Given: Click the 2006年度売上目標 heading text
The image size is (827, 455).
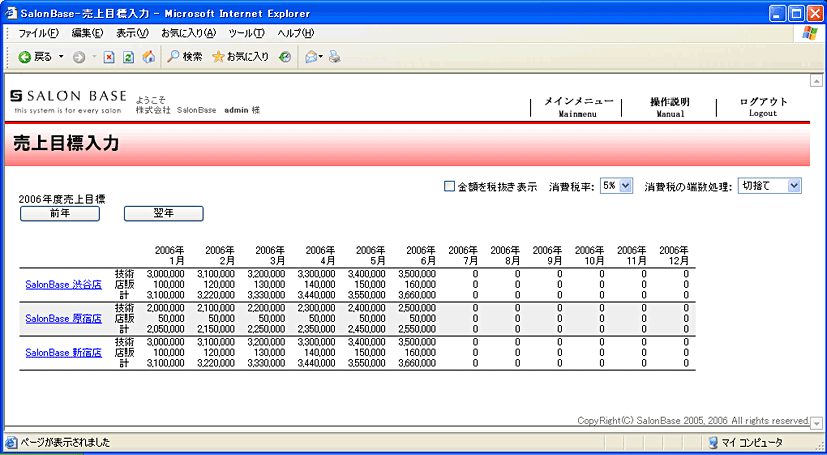Looking at the screenshot, I should pyautogui.click(x=62, y=199).
